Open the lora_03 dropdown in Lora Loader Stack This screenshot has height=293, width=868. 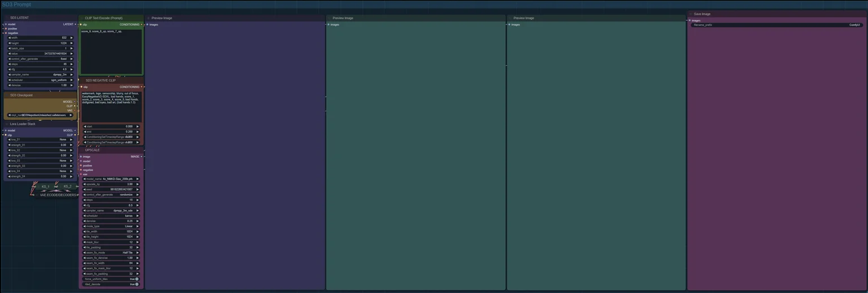[x=40, y=161]
